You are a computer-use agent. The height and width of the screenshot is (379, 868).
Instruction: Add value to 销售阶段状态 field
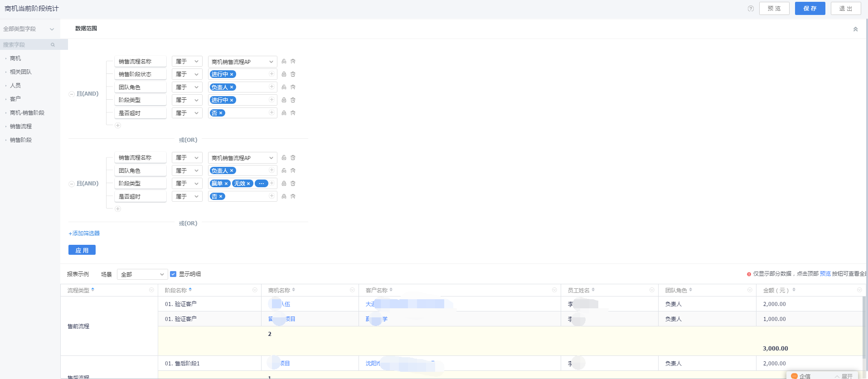coord(272,74)
